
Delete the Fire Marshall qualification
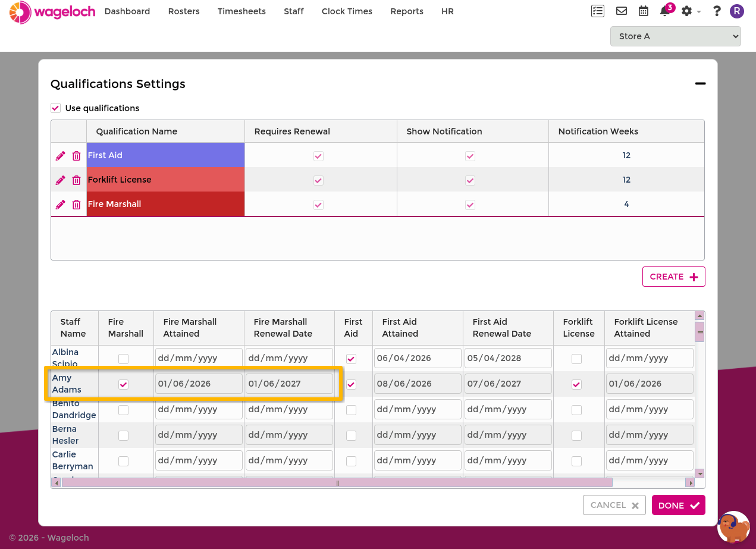point(76,205)
